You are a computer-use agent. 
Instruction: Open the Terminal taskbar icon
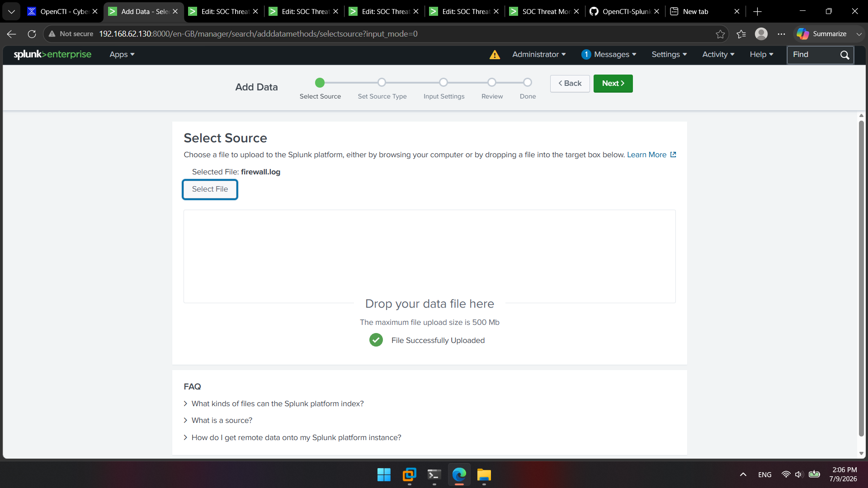[434, 475]
